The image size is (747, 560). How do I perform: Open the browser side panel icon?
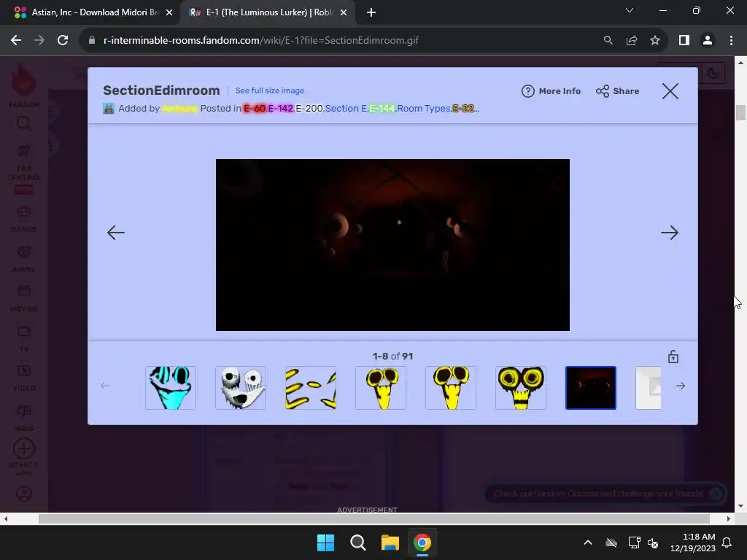tap(684, 41)
